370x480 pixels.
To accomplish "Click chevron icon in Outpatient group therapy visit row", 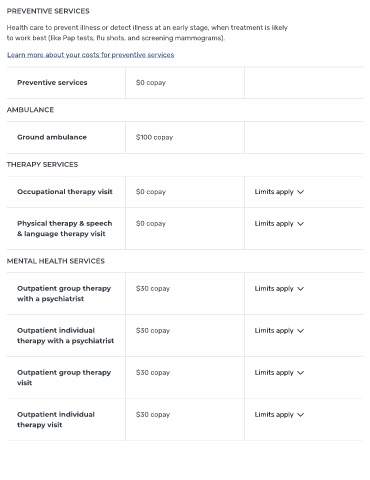I will coord(301,373).
